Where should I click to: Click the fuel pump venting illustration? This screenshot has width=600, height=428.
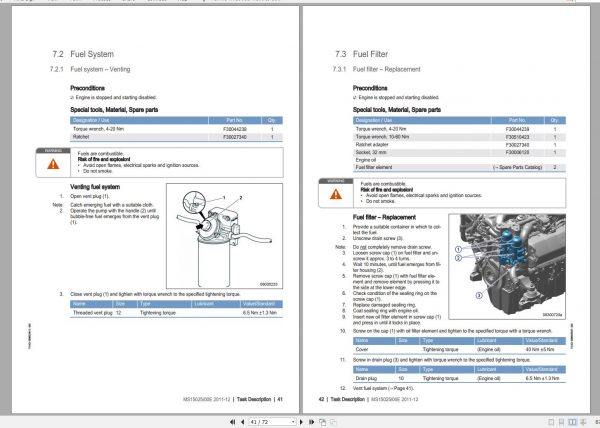224,236
